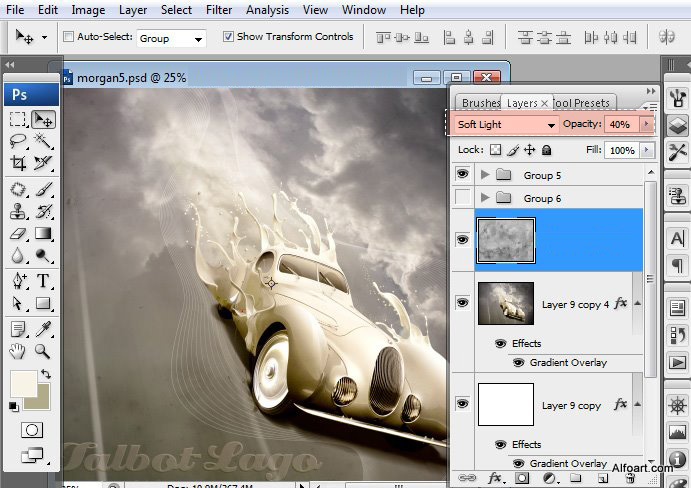Swap foreground and background colors
This screenshot has width=691, height=488.
coord(46,374)
